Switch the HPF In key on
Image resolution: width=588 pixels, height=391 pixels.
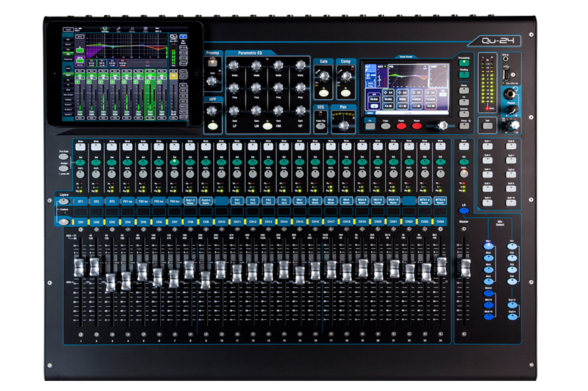pyautogui.click(x=213, y=126)
